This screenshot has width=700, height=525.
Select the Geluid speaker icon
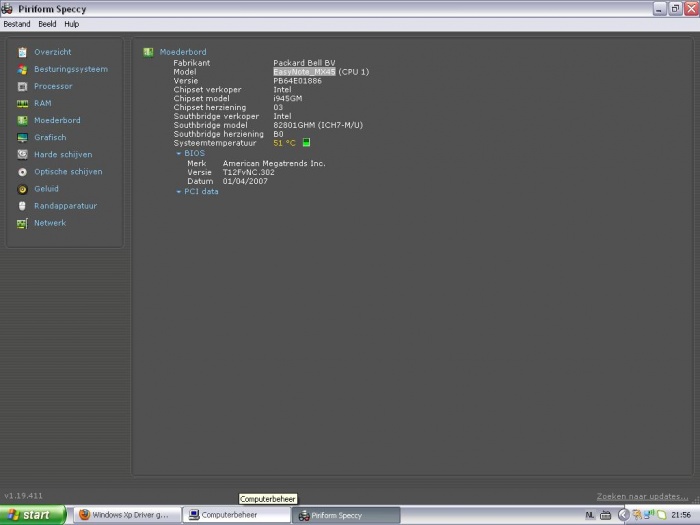tap(22, 189)
